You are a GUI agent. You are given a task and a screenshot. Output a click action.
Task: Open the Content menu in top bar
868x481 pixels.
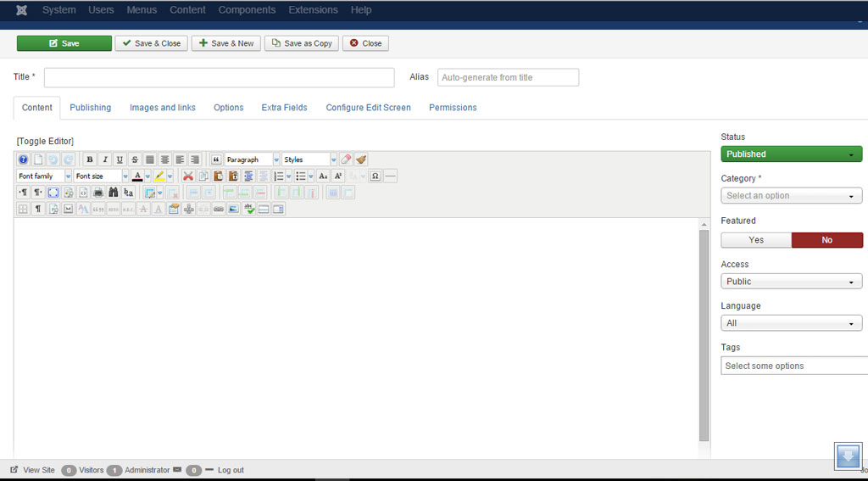coord(187,10)
